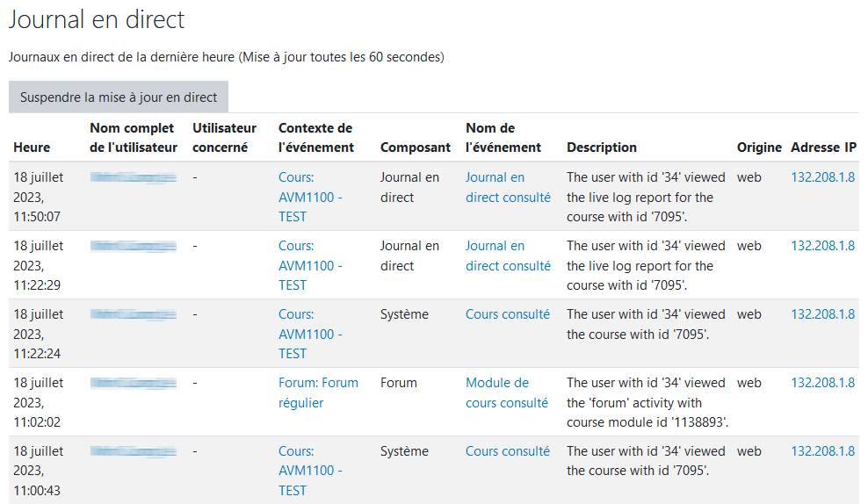Open blurred user name link in 11:02:02 row
The height and width of the screenshot is (504, 868).
tap(134, 383)
